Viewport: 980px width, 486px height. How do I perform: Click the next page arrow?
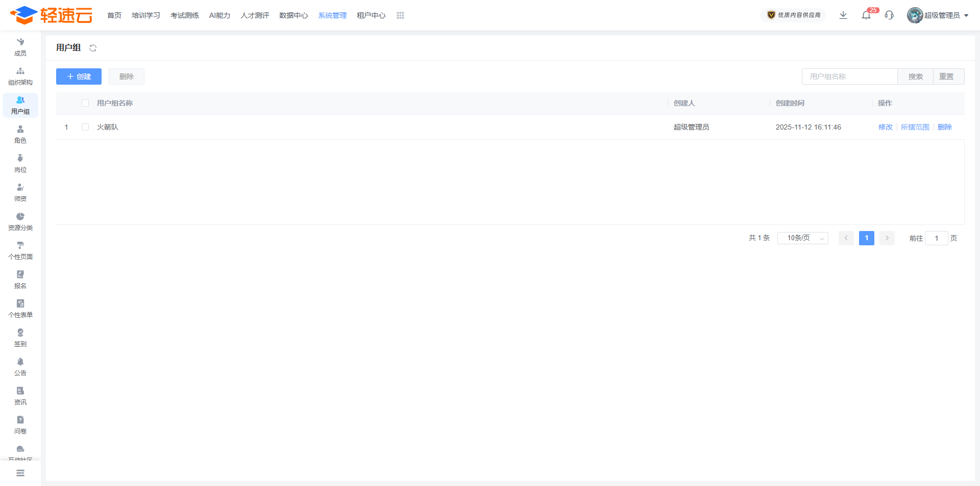pos(887,238)
